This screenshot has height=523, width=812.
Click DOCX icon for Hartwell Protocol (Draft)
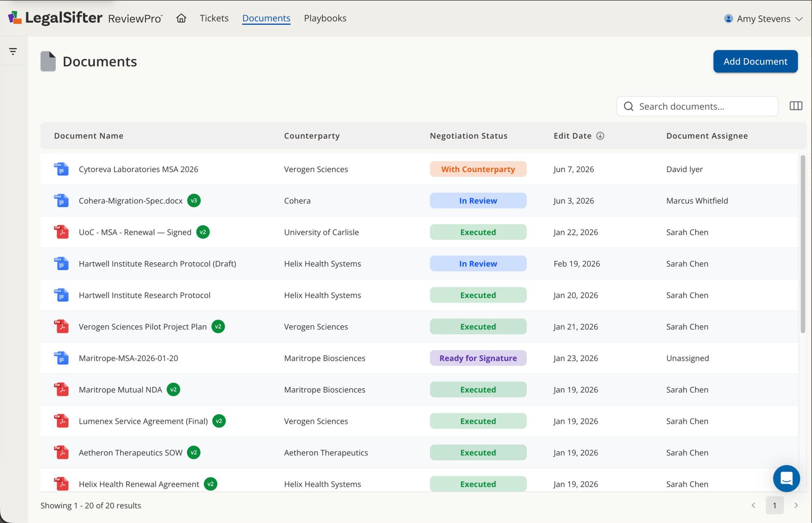coord(61,264)
